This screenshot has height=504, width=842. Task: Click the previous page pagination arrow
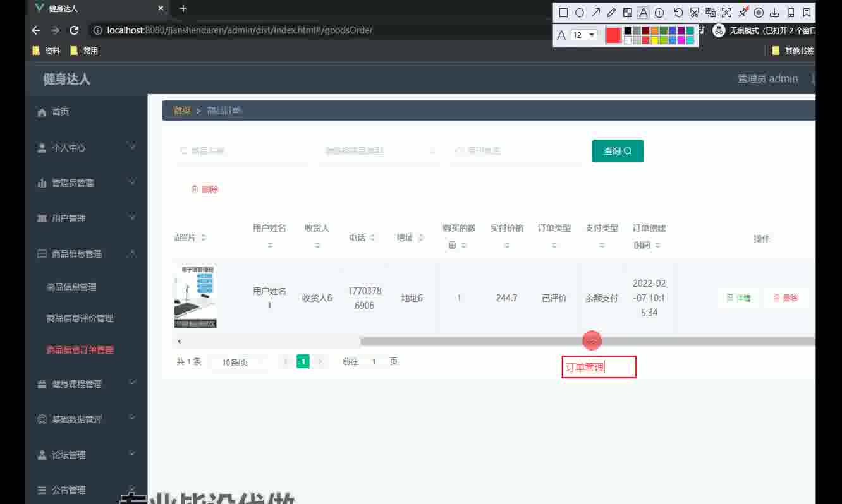(286, 361)
